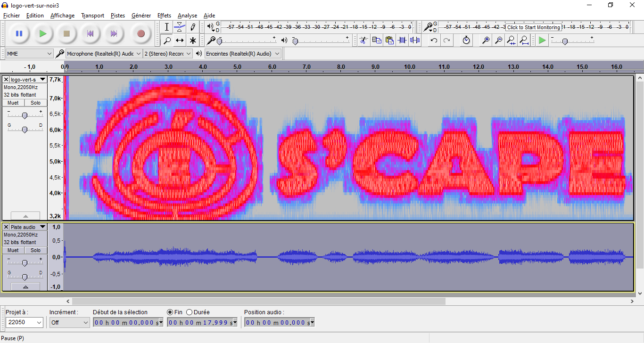This screenshot has height=343, width=644.
Task: Open the 2 (Stereo) recording channels dropdown
Action: pos(168,54)
